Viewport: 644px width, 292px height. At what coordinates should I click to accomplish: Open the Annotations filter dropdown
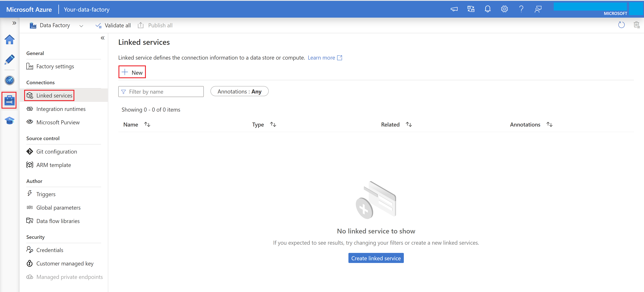(x=240, y=91)
